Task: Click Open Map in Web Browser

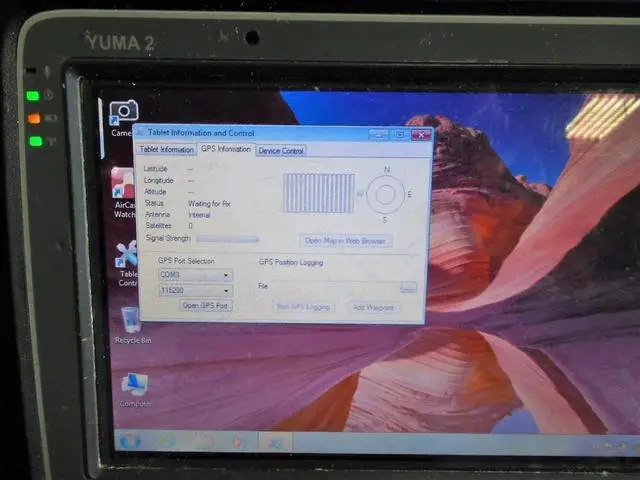Action: point(346,241)
